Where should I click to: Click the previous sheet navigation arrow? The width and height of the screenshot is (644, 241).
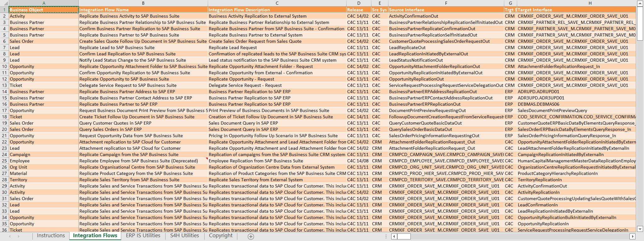click(x=9, y=236)
